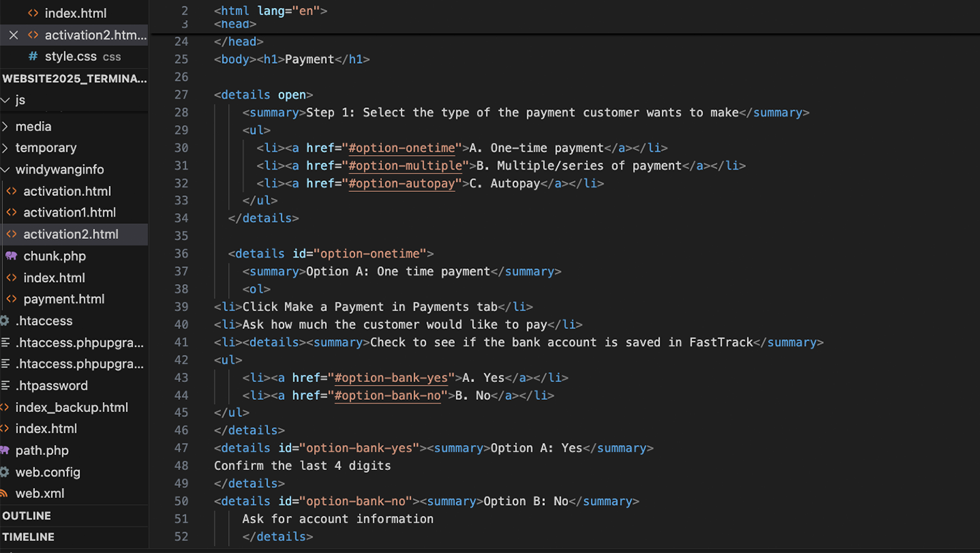This screenshot has height=553, width=980.
Task: Close activation2.html in the open editors list
Action: click(x=14, y=35)
